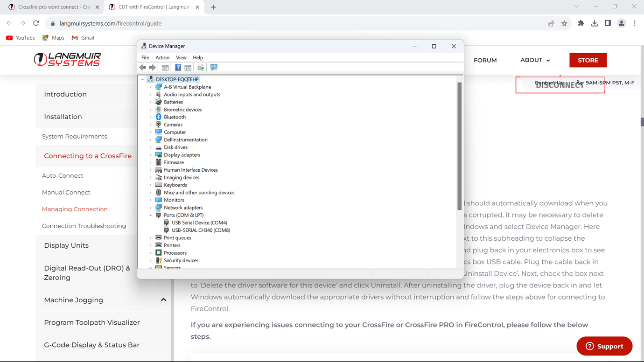Open Device Manager help via blue question mark icon
This screenshot has height=362, width=644.
pos(178,68)
